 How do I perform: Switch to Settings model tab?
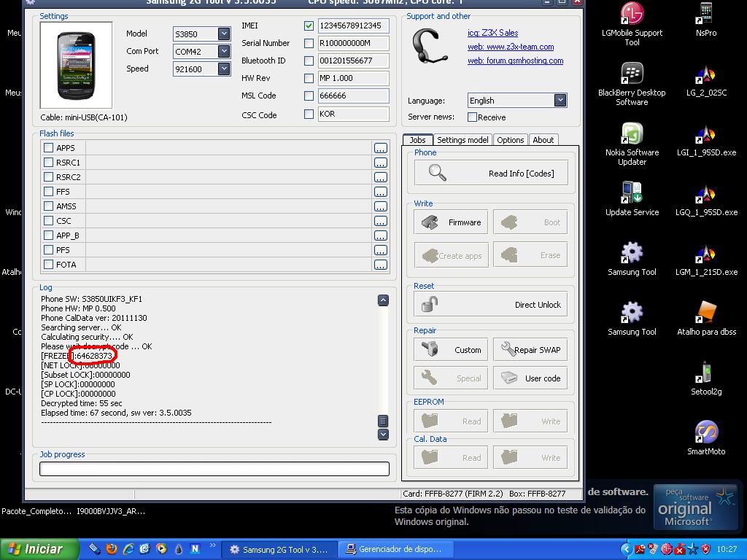(462, 140)
